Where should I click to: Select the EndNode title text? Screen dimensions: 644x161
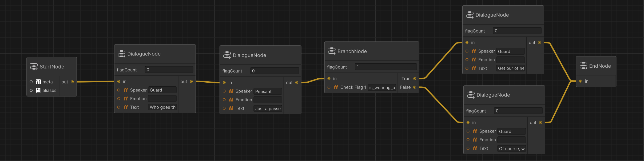pos(600,66)
